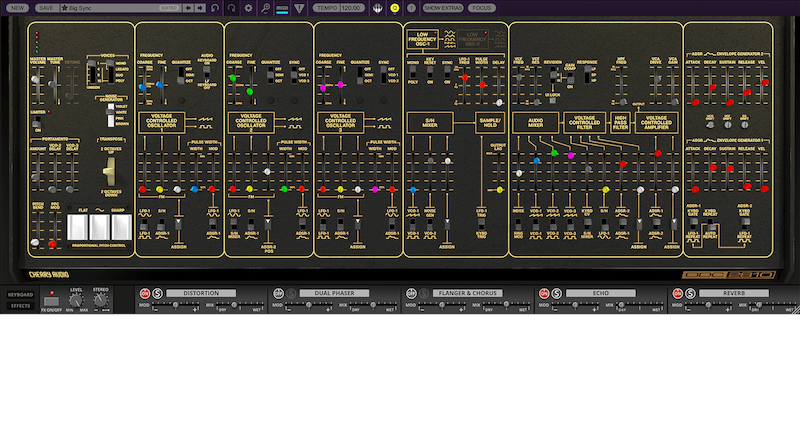Select the Low Frequency Osc-1 tab
The width and height of the screenshot is (800, 440).
point(422,39)
